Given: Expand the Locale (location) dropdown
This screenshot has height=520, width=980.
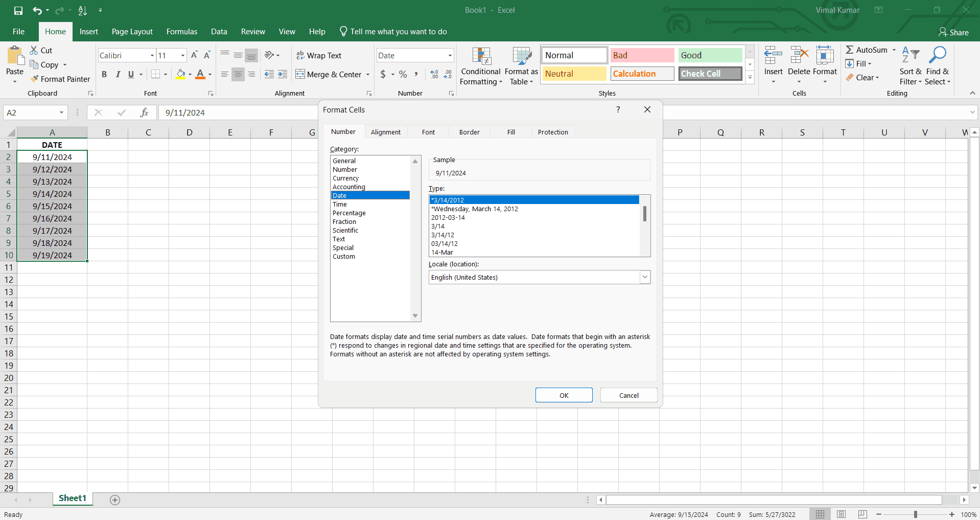Looking at the screenshot, I should point(645,277).
